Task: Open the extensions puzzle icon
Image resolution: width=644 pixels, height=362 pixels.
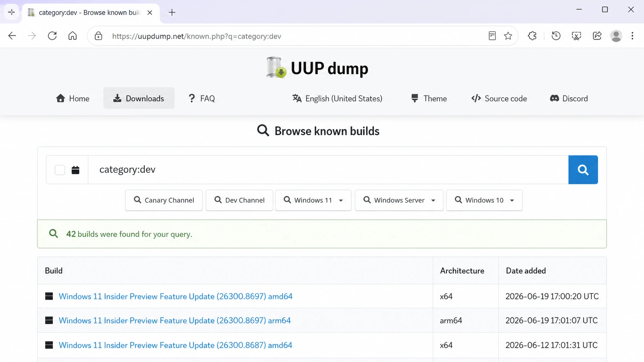Action: click(x=532, y=36)
